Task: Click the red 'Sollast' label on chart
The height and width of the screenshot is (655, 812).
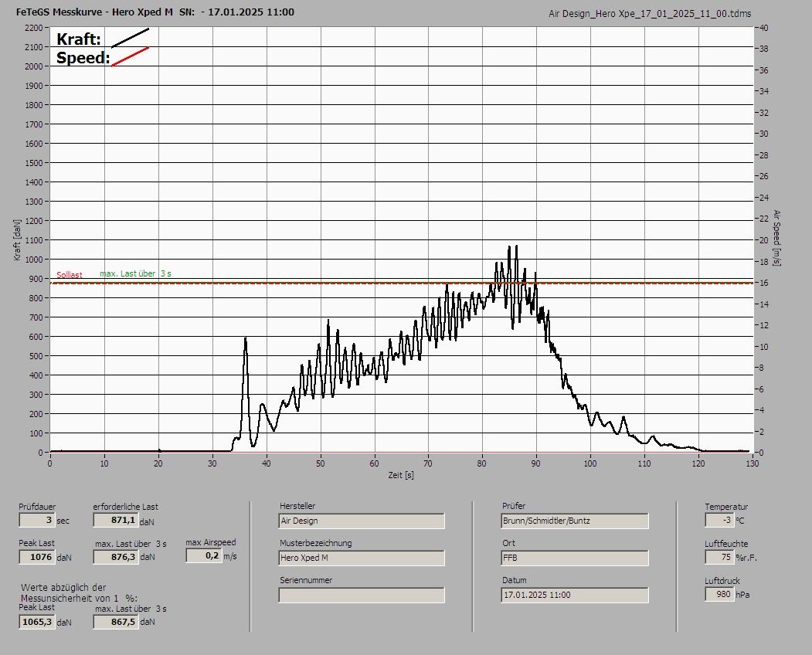Action: (70, 275)
